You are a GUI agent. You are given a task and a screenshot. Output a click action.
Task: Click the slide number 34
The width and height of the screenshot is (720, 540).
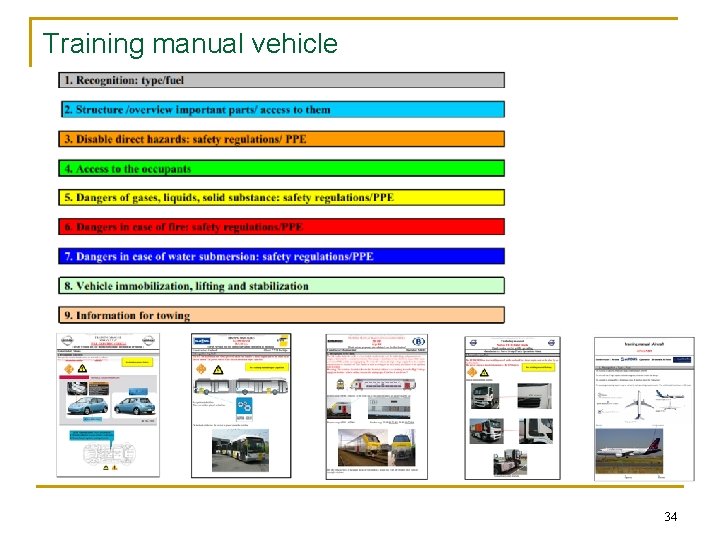tap(670, 517)
